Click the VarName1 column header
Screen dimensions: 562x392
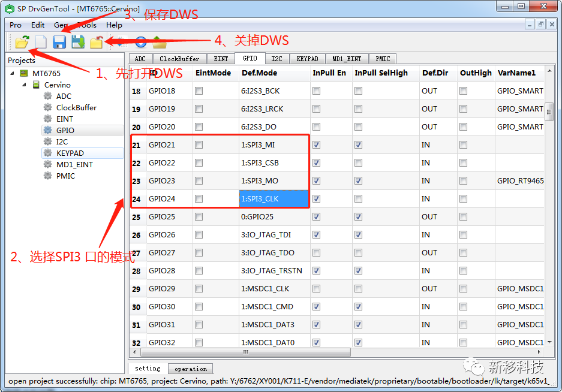click(519, 73)
